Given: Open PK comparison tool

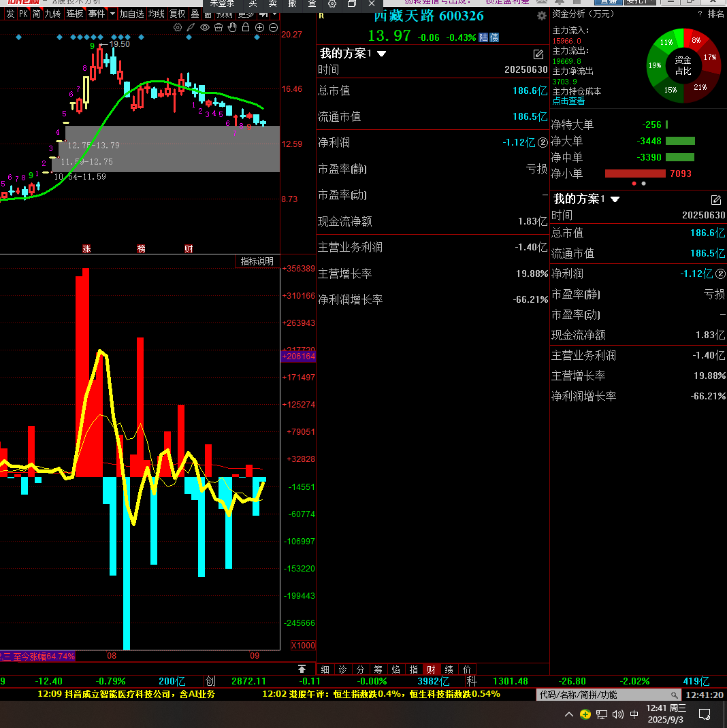Looking at the screenshot, I should point(23,14).
